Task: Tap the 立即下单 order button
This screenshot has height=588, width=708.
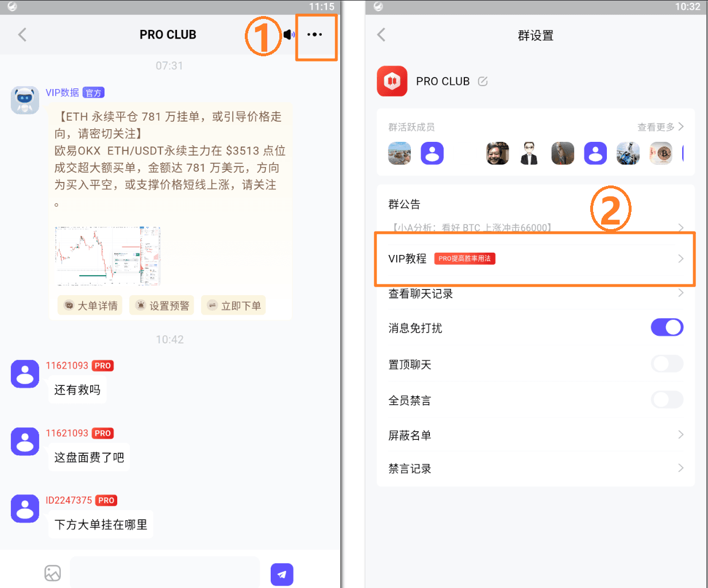Action: 234,306
